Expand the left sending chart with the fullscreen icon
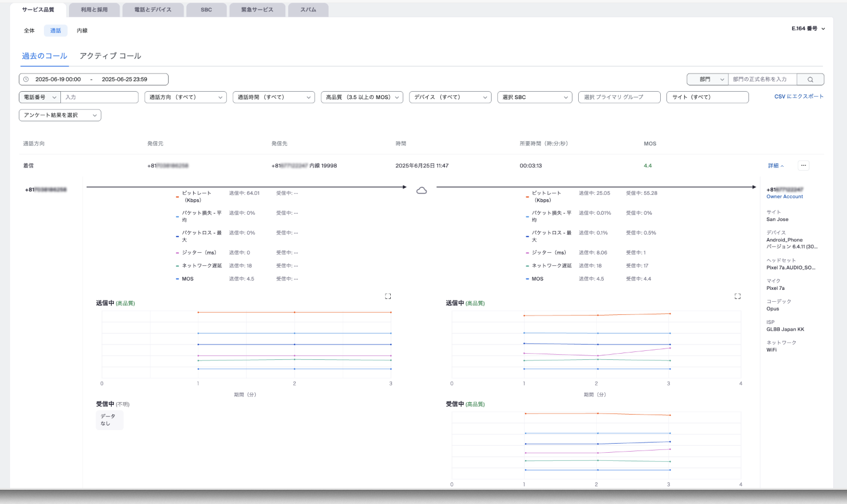This screenshot has height=504, width=847. (388, 296)
